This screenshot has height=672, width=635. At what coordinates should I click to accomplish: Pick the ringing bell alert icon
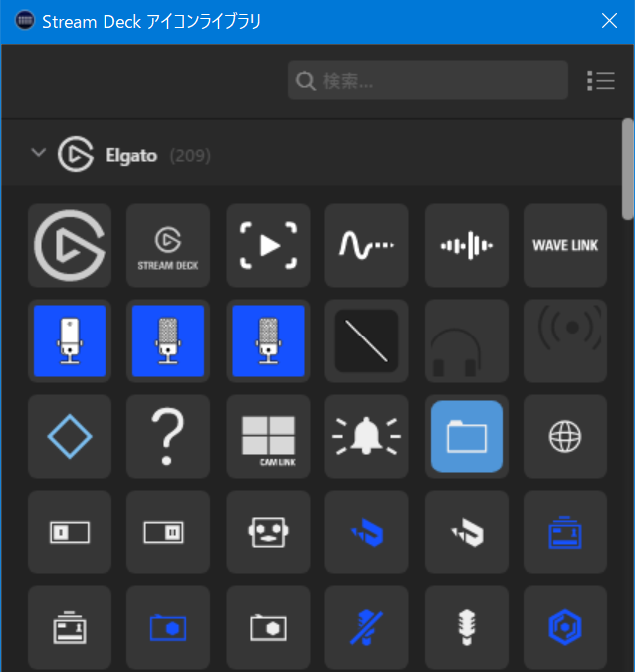pyautogui.click(x=367, y=436)
